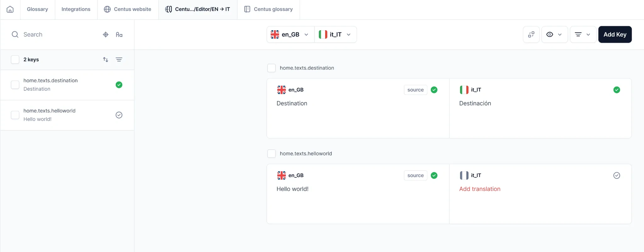Open the key list filter icon
The width and height of the screenshot is (644, 252).
point(119,60)
